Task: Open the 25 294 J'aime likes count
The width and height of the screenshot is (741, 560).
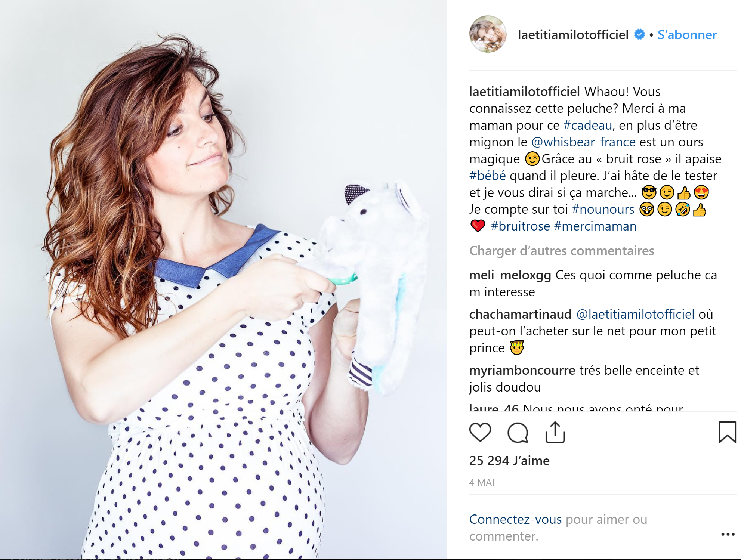Action: (x=509, y=461)
